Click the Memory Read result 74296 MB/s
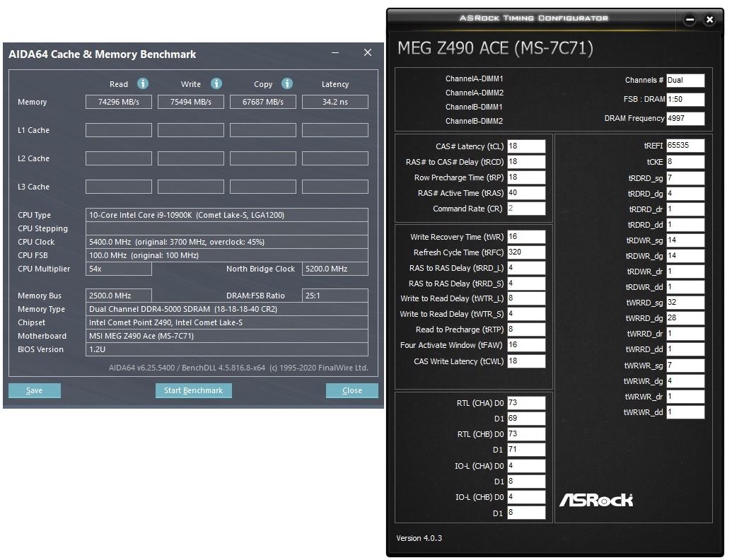Viewport: 732px width, 560px height. 119,102
